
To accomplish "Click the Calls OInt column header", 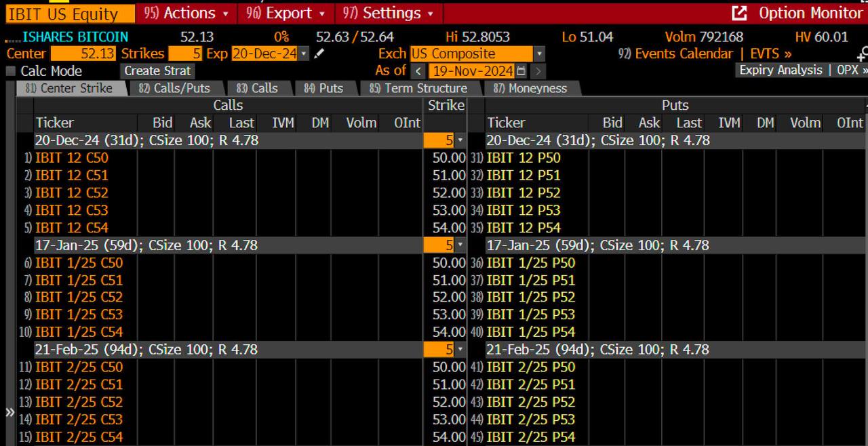I will (407, 123).
